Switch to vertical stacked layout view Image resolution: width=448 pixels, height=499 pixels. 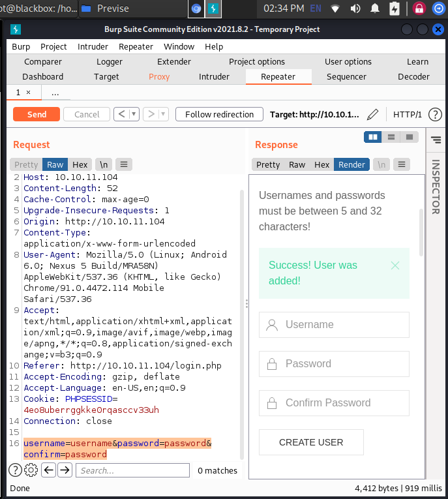coord(391,137)
